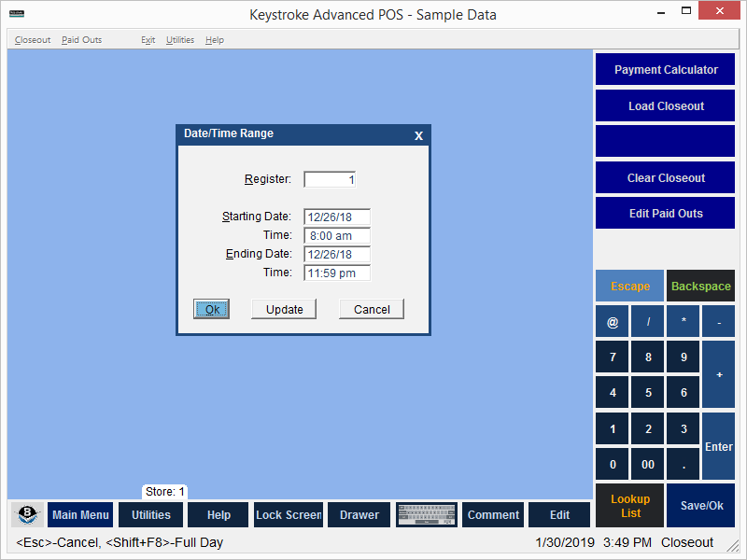Open the Payment Calculator
This screenshot has height=560, width=747.
click(x=665, y=69)
